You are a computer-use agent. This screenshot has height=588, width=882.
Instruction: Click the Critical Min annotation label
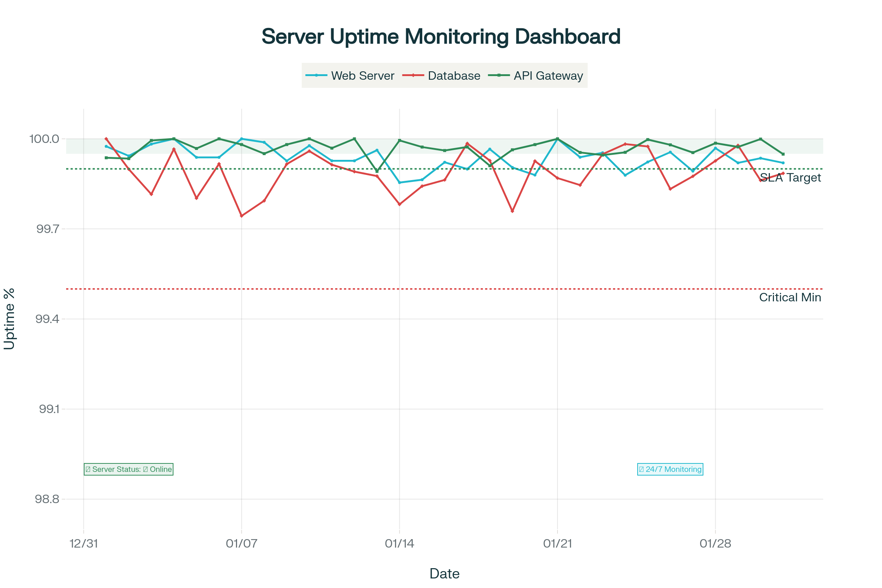pos(790,297)
